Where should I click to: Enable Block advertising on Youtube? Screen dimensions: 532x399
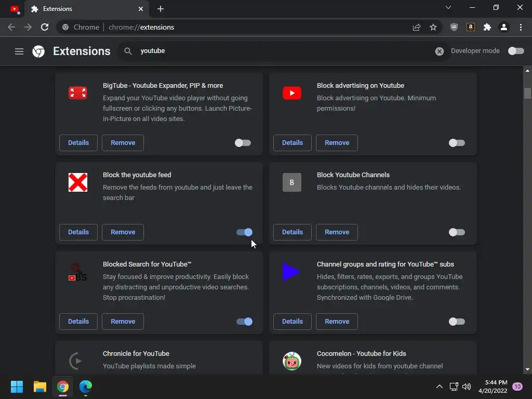(457, 143)
